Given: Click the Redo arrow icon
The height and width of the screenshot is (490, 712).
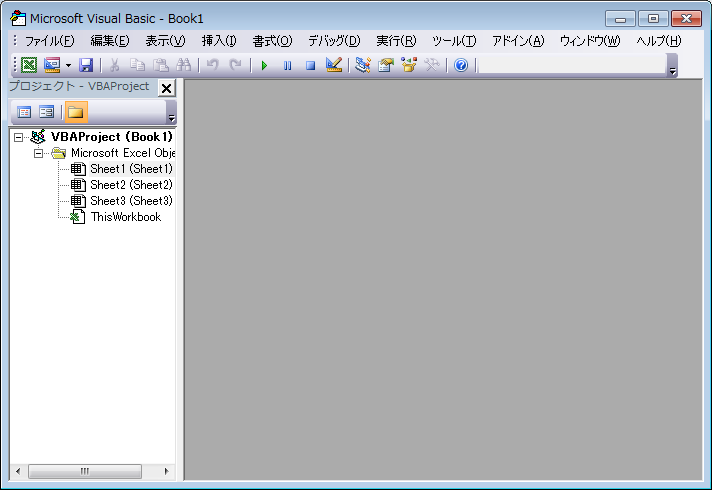Looking at the screenshot, I should tap(235, 65).
